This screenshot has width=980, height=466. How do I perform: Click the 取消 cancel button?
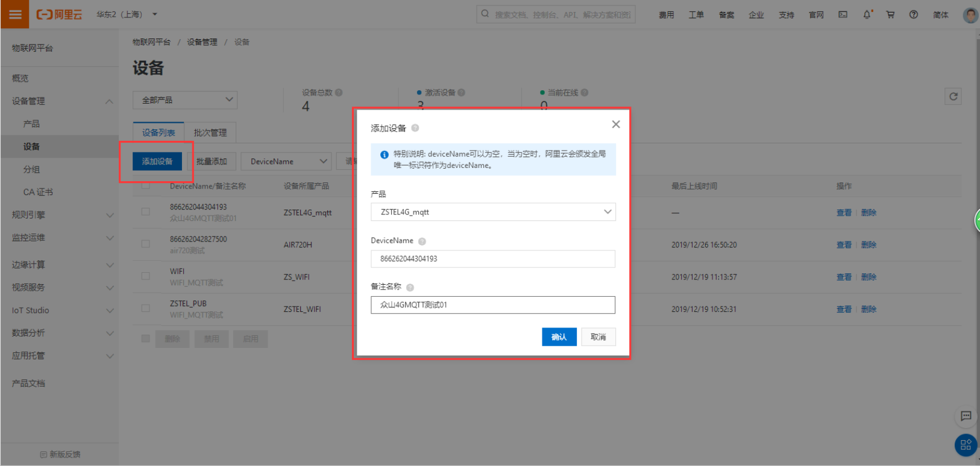pyautogui.click(x=598, y=337)
